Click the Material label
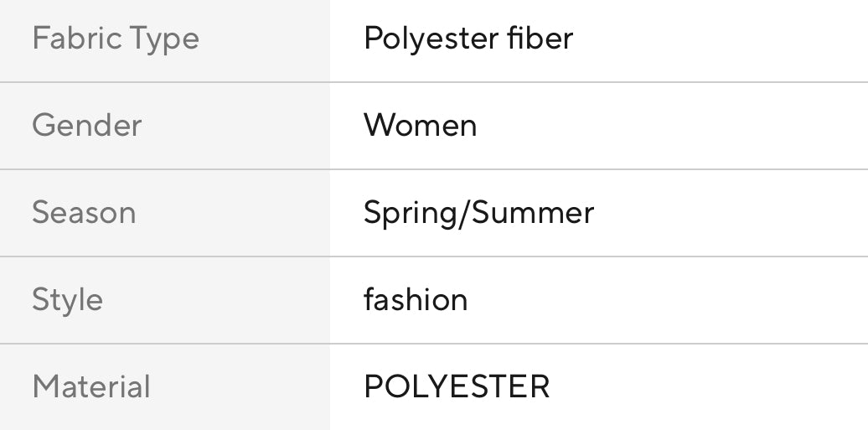868x430 pixels. click(x=91, y=387)
